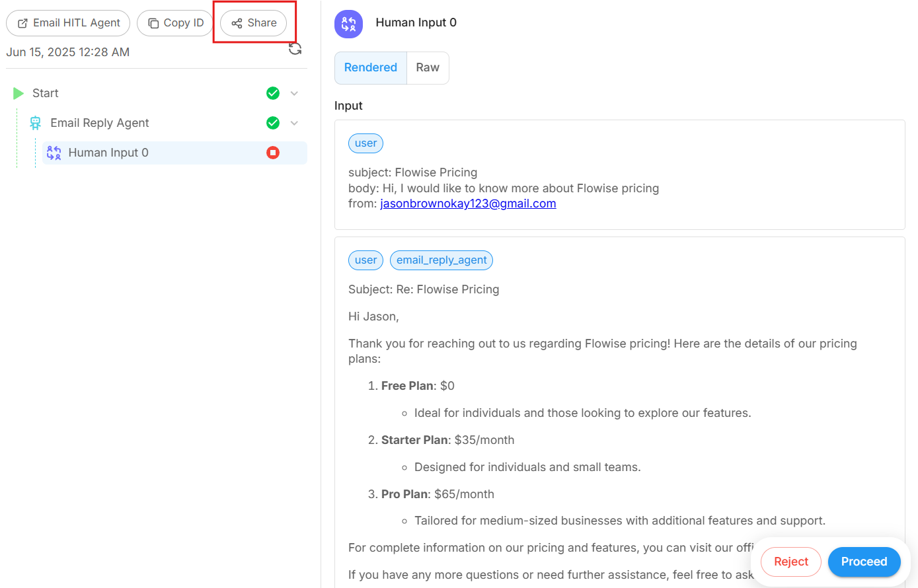Switch to the Rendered view tab

[x=370, y=68]
